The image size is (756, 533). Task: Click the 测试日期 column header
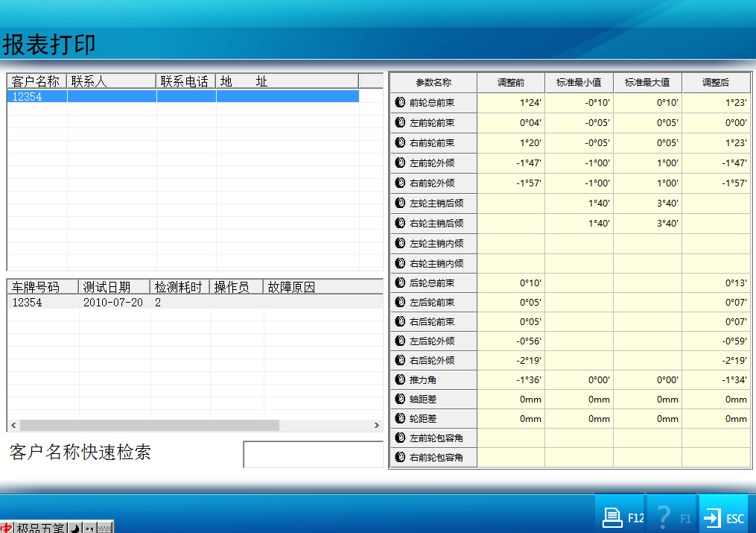click(x=113, y=287)
